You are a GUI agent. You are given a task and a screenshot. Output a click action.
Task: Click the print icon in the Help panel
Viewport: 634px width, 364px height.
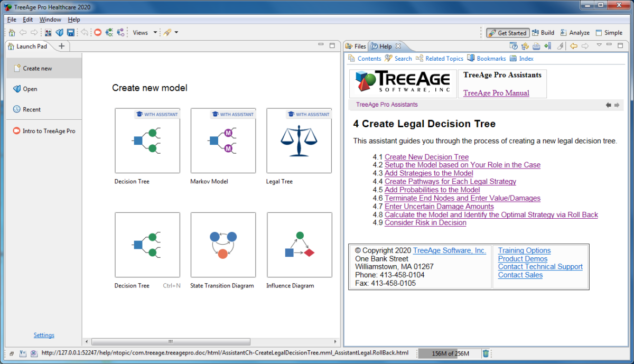point(536,46)
